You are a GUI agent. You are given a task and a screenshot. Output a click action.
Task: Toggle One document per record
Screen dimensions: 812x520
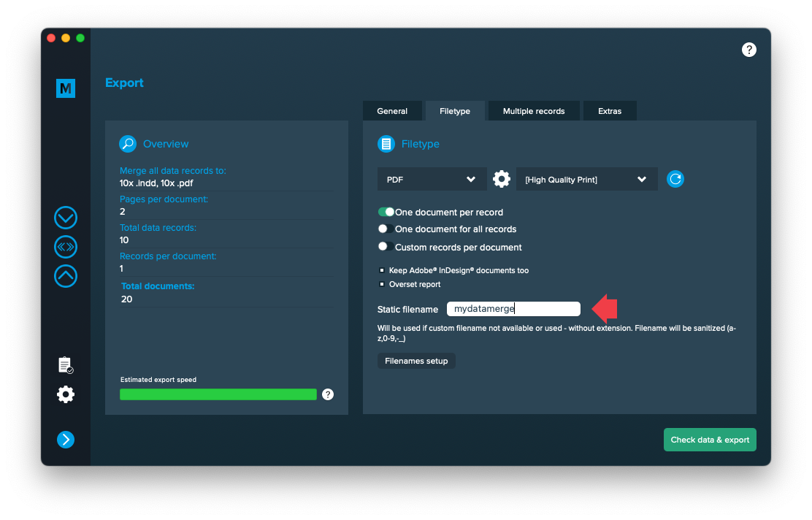click(386, 212)
